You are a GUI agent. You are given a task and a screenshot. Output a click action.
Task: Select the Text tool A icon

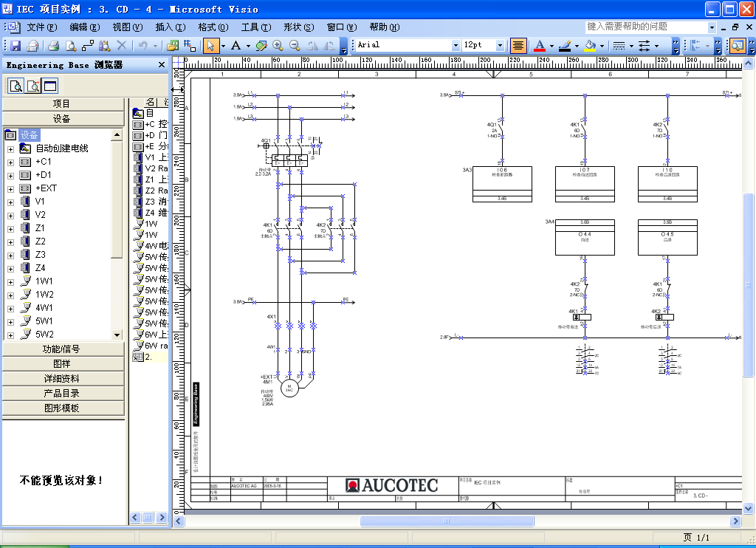236,46
